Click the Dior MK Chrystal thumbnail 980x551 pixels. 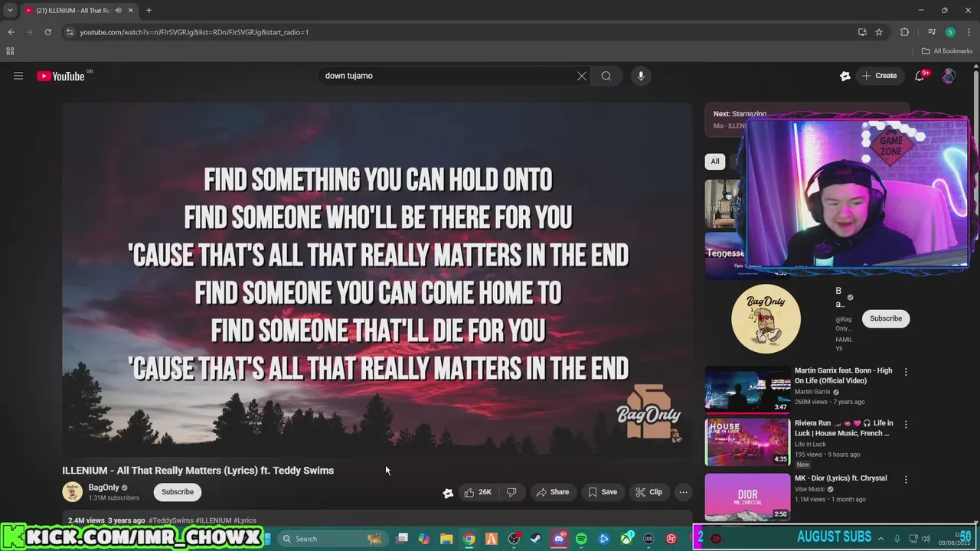(747, 497)
